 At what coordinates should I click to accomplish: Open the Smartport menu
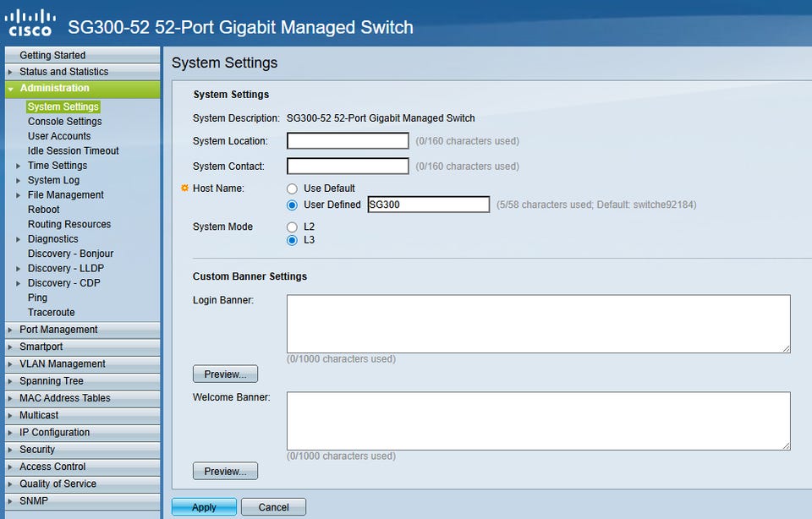coord(82,347)
